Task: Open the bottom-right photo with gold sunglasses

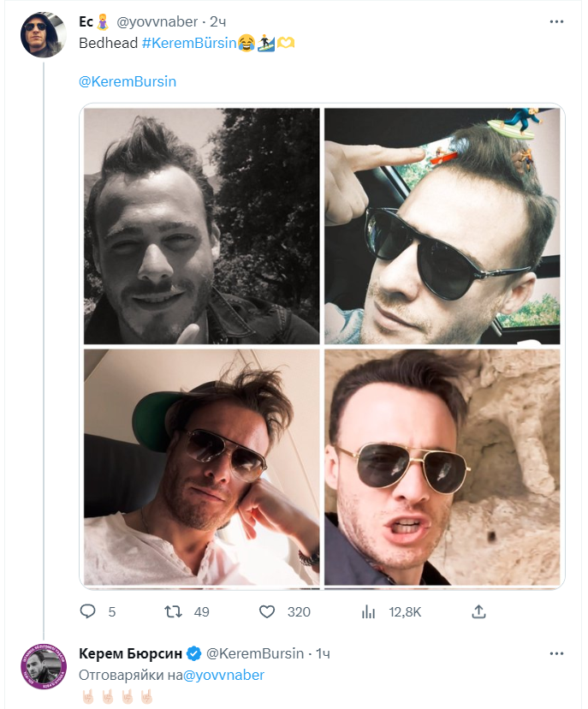Action: tap(442, 465)
